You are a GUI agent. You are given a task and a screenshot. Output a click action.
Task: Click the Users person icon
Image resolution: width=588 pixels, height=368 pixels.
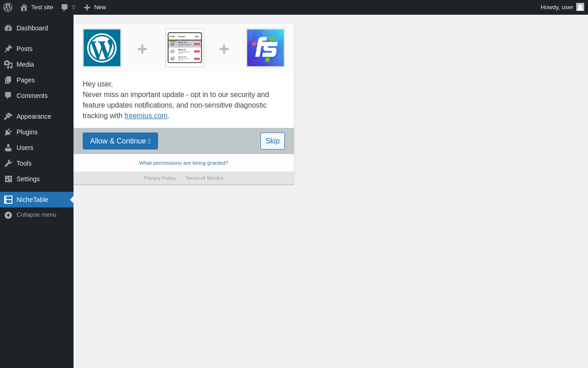click(8, 148)
